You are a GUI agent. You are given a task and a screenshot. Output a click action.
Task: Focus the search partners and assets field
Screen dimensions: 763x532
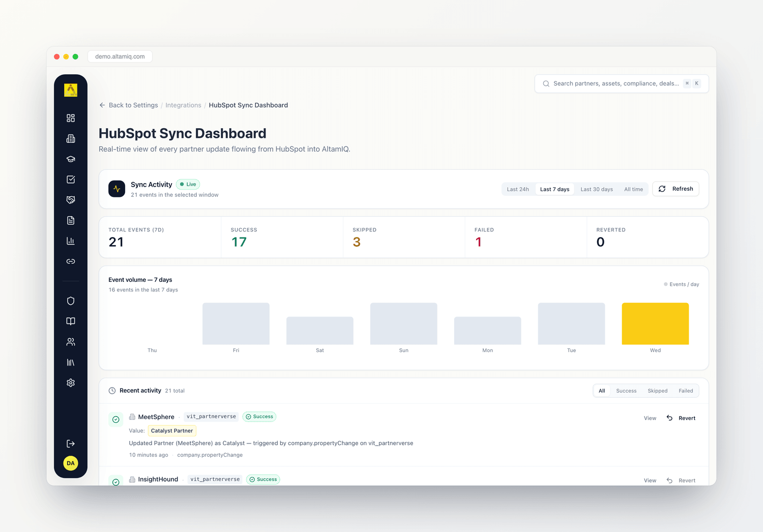pyautogui.click(x=622, y=83)
